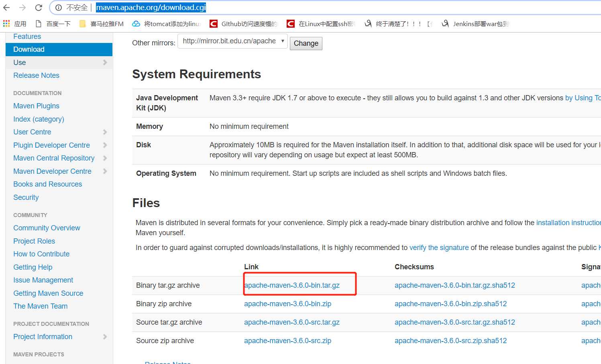Open Getting Maven Source link

[48, 293]
